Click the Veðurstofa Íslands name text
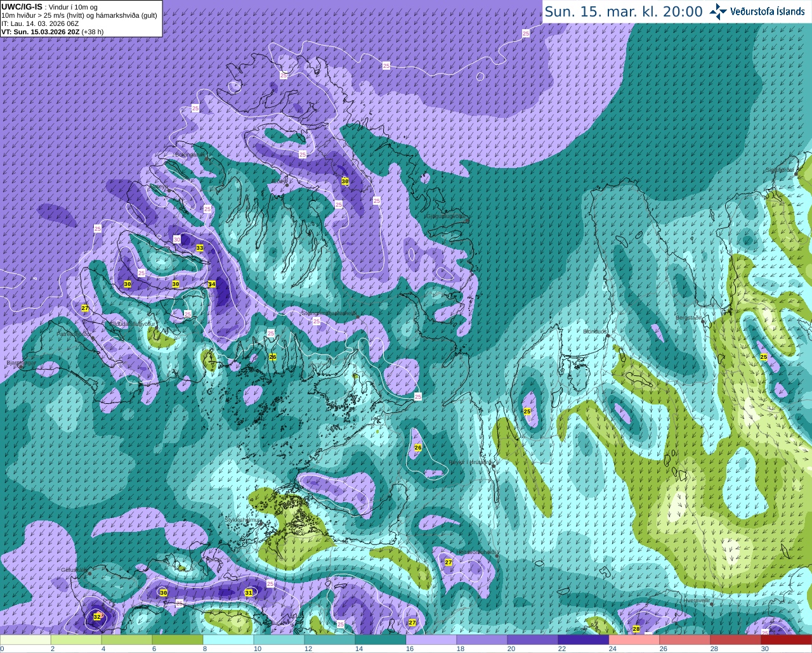Image resolution: width=812 pixels, height=653 pixels. click(x=767, y=11)
